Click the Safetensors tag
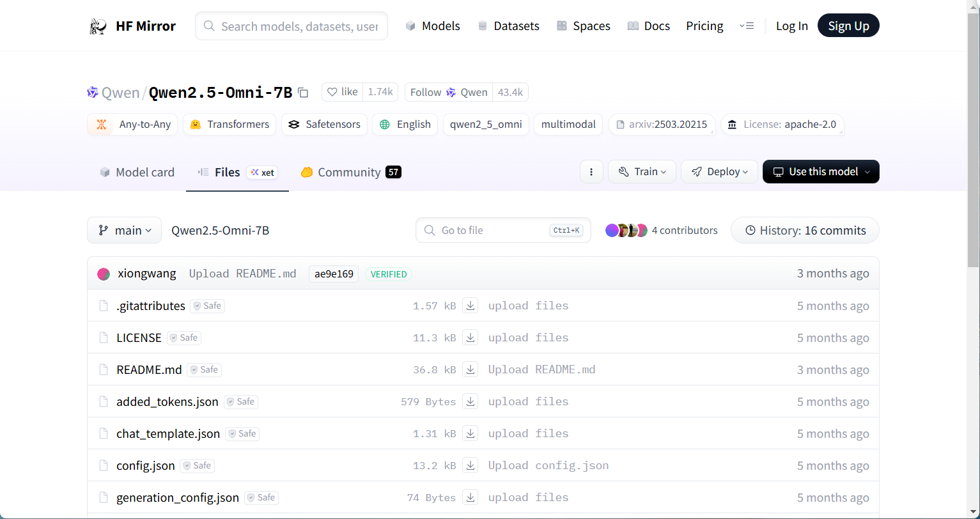980x519 pixels. pos(324,124)
